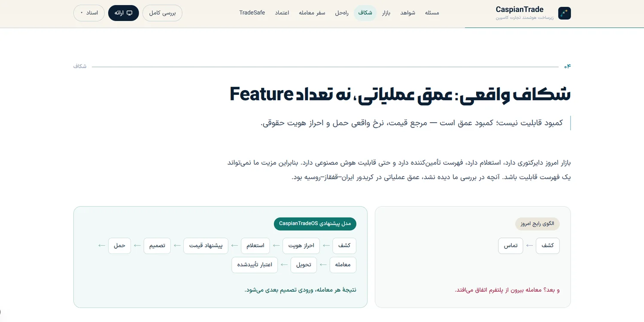Click the اعتبار تأییدشده step chip
The width and height of the screenshot is (644, 322).
coord(255,265)
